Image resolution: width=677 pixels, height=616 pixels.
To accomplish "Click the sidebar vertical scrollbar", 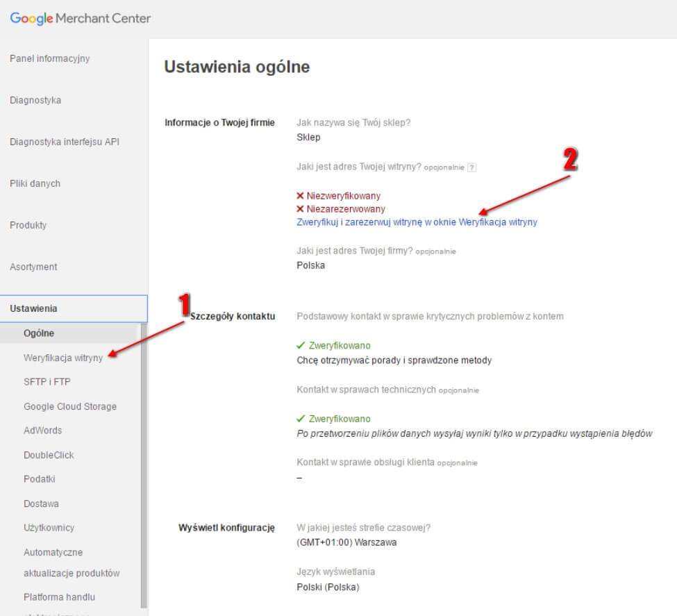I will pyautogui.click(x=144, y=466).
